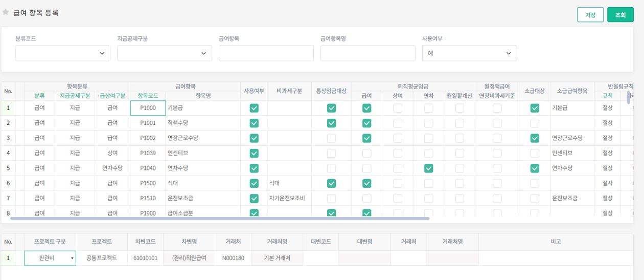This screenshot has width=644, height=280.
Task: Open the 사용여부 filter dropdown
Action: pyautogui.click(x=469, y=53)
